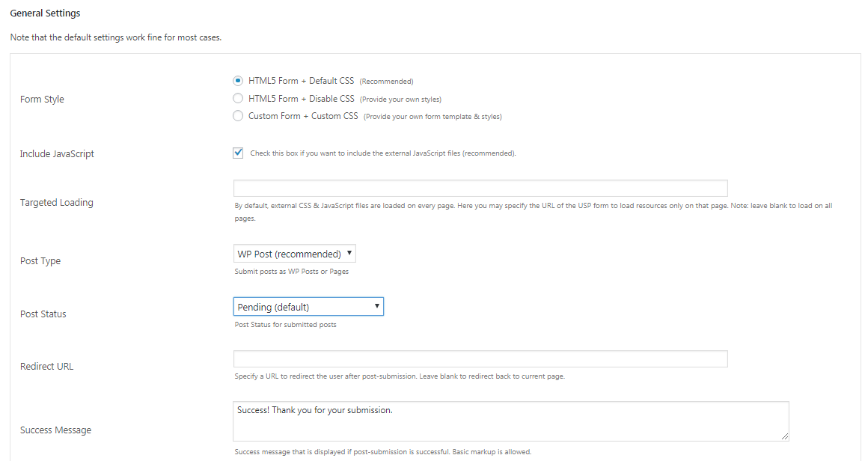Click the Targeted Loading label
The height and width of the screenshot is (461, 868).
tap(56, 203)
